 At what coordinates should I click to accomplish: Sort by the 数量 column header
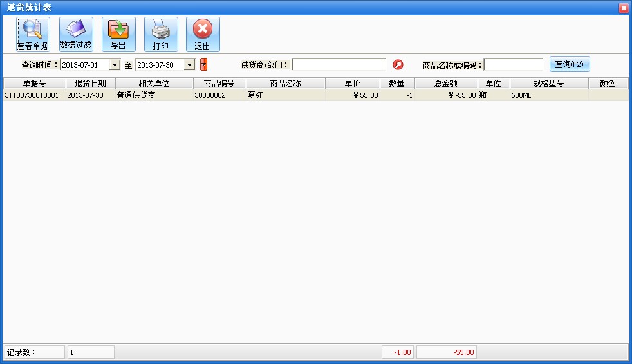pos(397,84)
